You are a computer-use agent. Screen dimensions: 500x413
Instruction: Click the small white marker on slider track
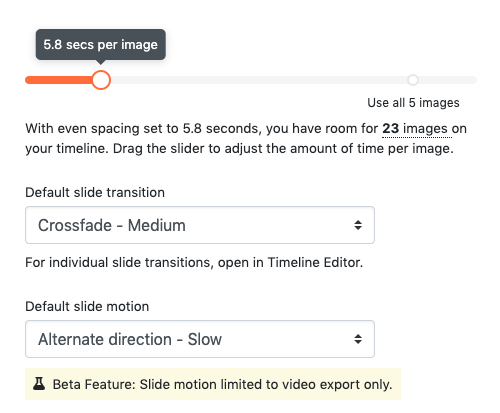(x=413, y=80)
